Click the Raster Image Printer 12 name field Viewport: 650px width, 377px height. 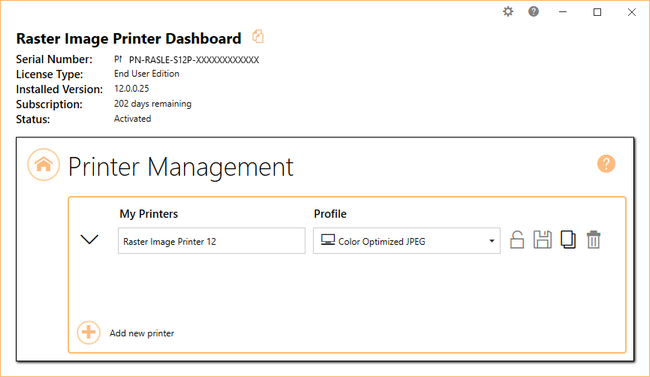coord(212,241)
